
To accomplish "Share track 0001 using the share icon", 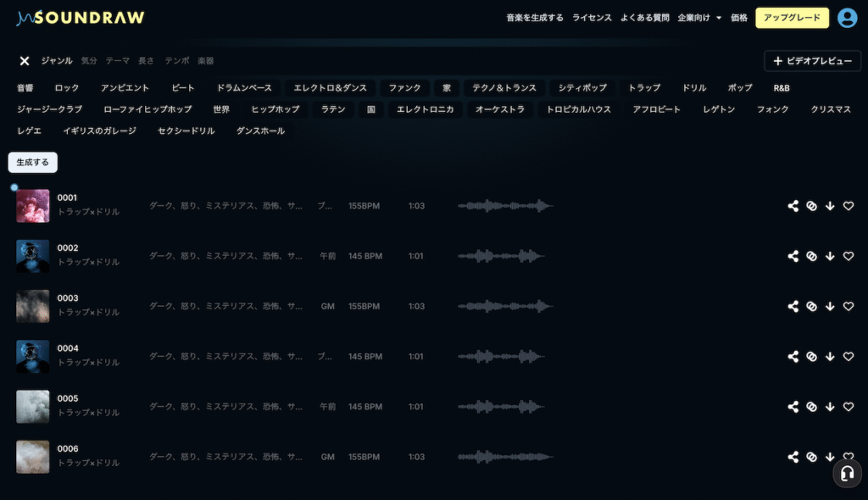I will (x=793, y=206).
